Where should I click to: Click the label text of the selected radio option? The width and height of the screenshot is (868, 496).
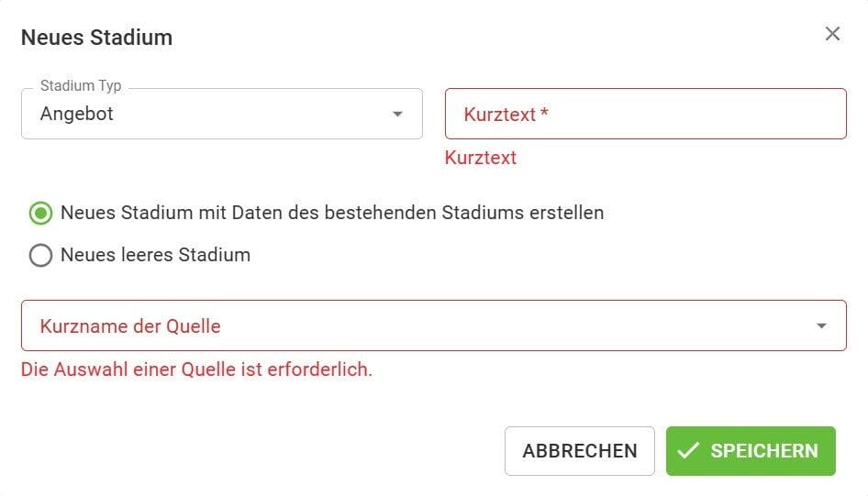pos(332,213)
